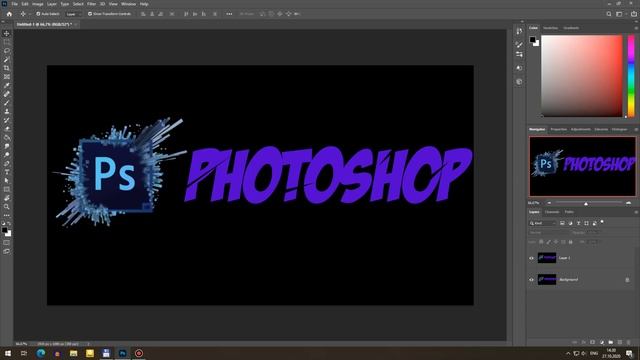Select the Spot Healing Brush tool

point(7,94)
